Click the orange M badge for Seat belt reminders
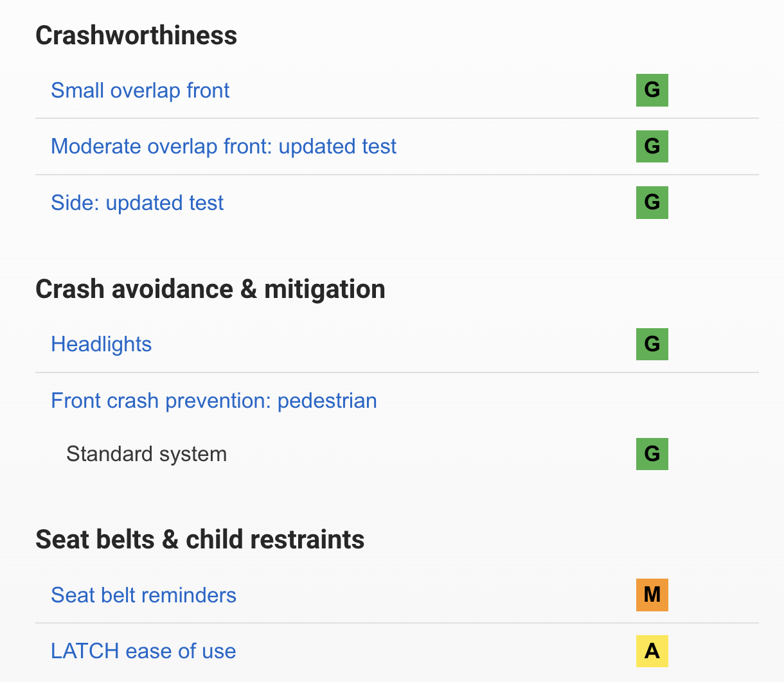 (652, 595)
